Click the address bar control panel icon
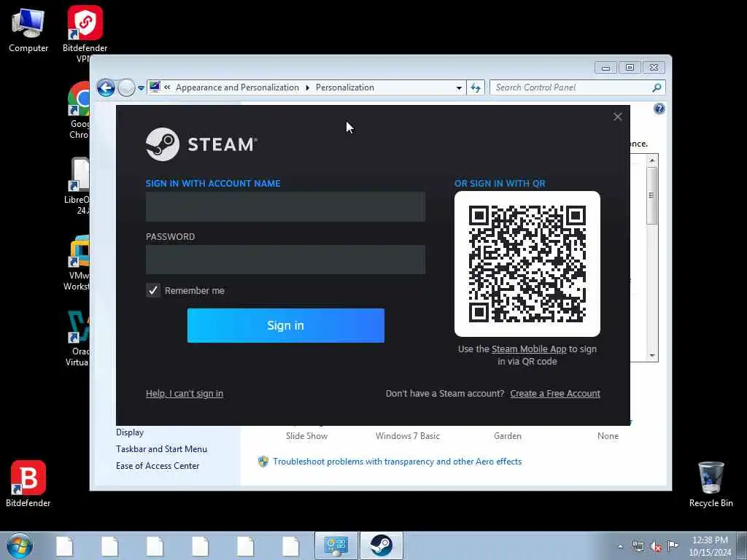This screenshot has width=747, height=560. tap(155, 87)
